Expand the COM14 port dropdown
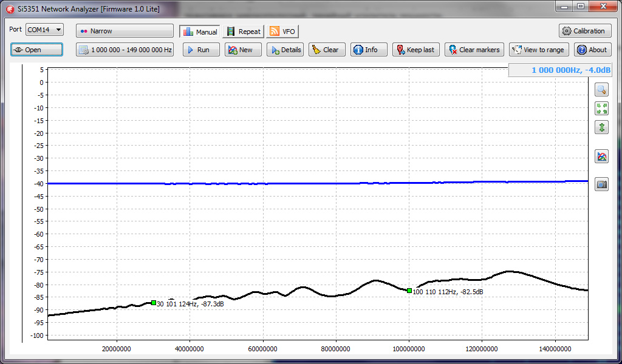The height and width of the screenshot is (364, 622). [x=44, y=30]
